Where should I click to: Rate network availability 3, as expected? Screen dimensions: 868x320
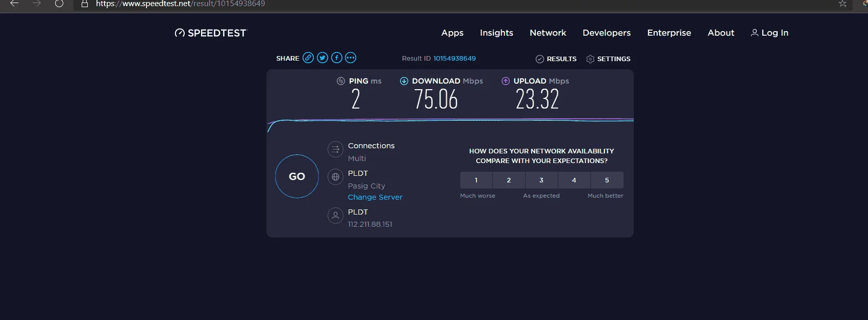[x=541, y=180]
